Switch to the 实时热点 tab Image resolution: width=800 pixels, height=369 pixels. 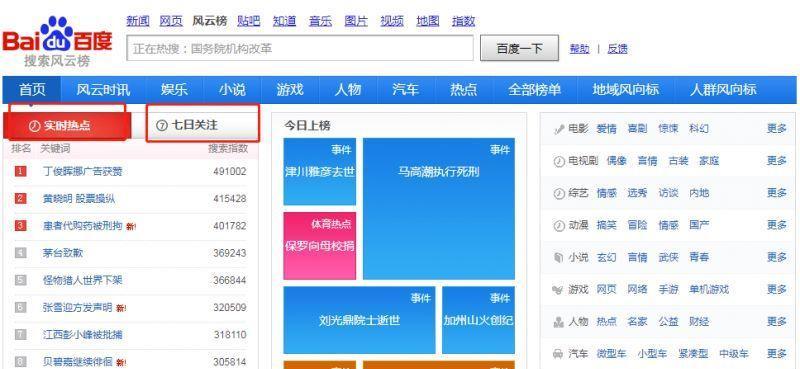pos(67,125)
